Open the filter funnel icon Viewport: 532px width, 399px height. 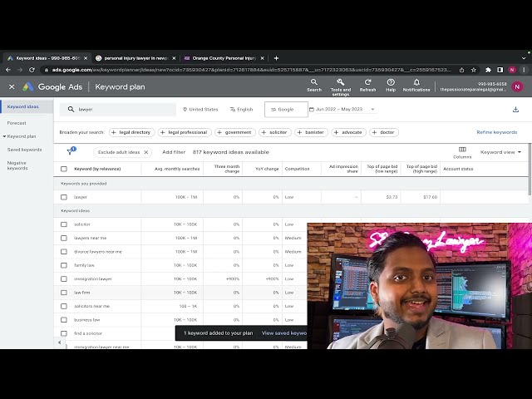click(x=71, y=151)
